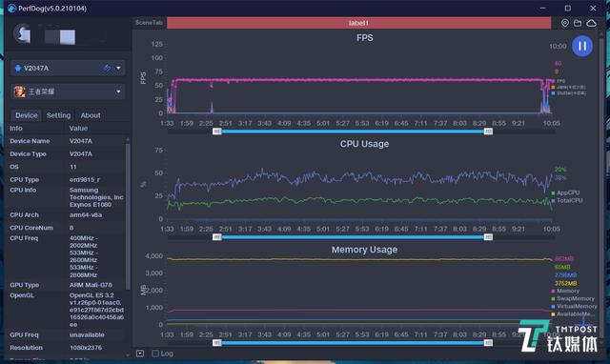
Task: Switch to the Setting tab
Action: pos(59,115)
